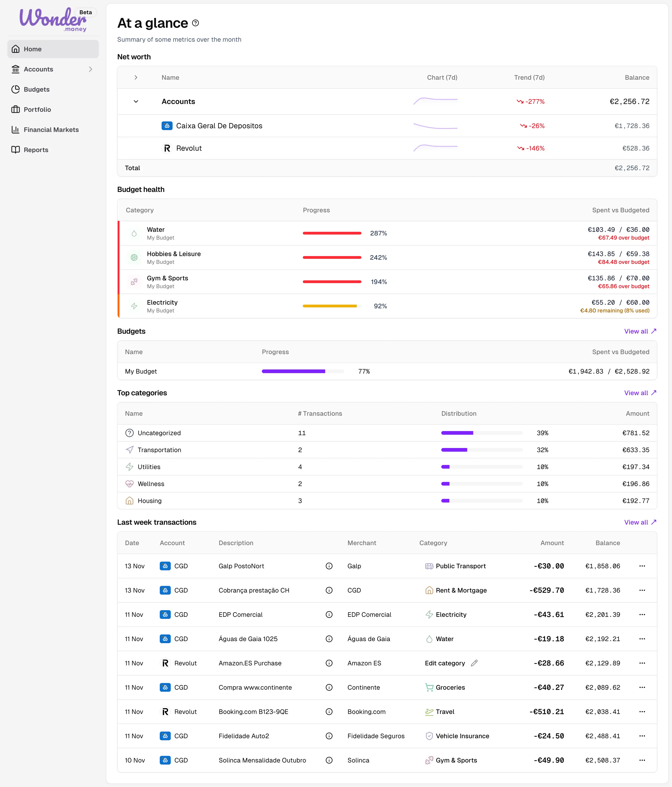
Task: Click the pencil icon next to Edit category
Action: click(474, 663)
